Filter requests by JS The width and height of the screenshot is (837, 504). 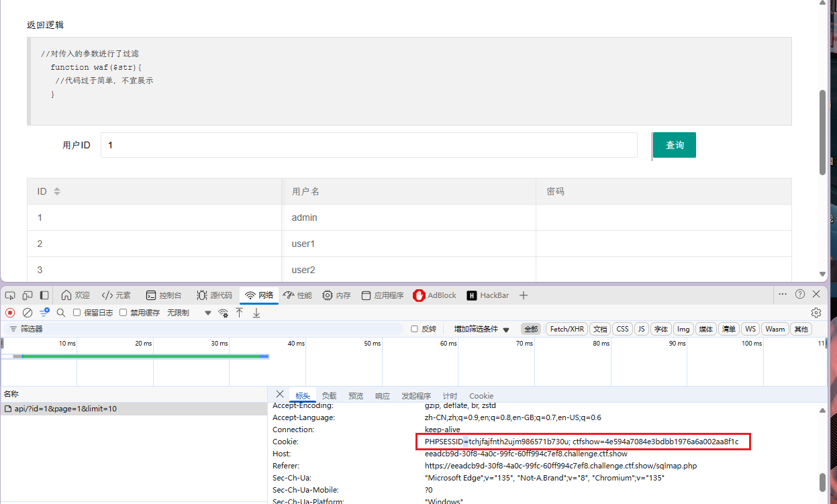(x=641, y=329)
